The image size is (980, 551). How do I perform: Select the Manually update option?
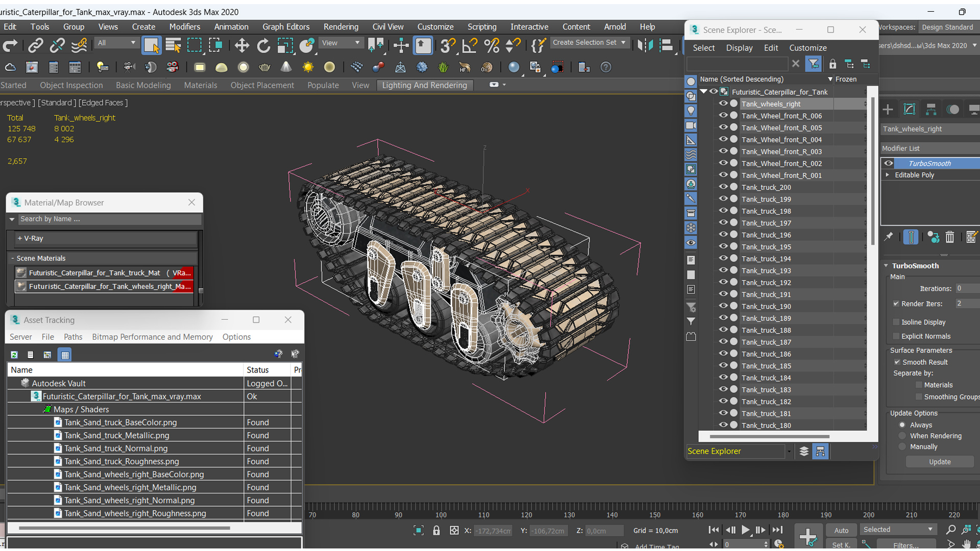click(902, 446)
